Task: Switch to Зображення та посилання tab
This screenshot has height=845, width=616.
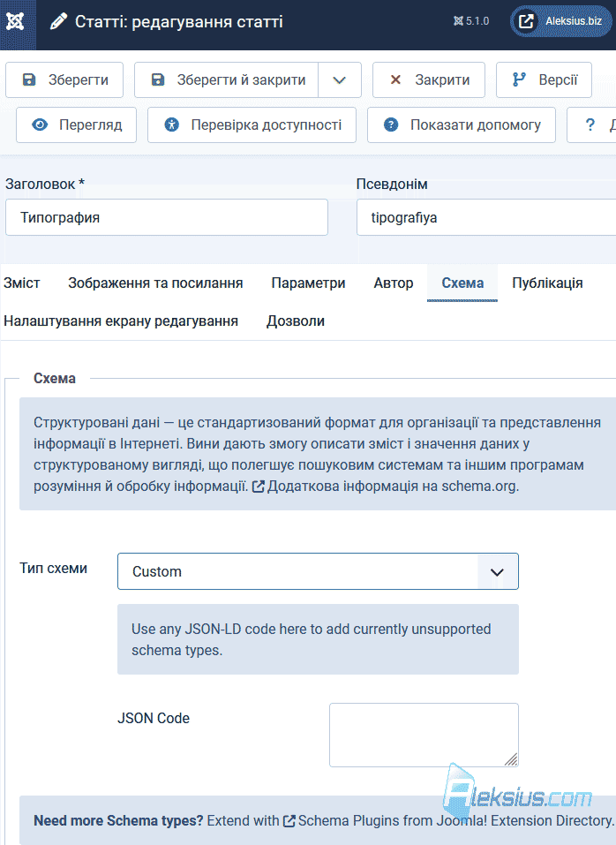Action: 155,283
